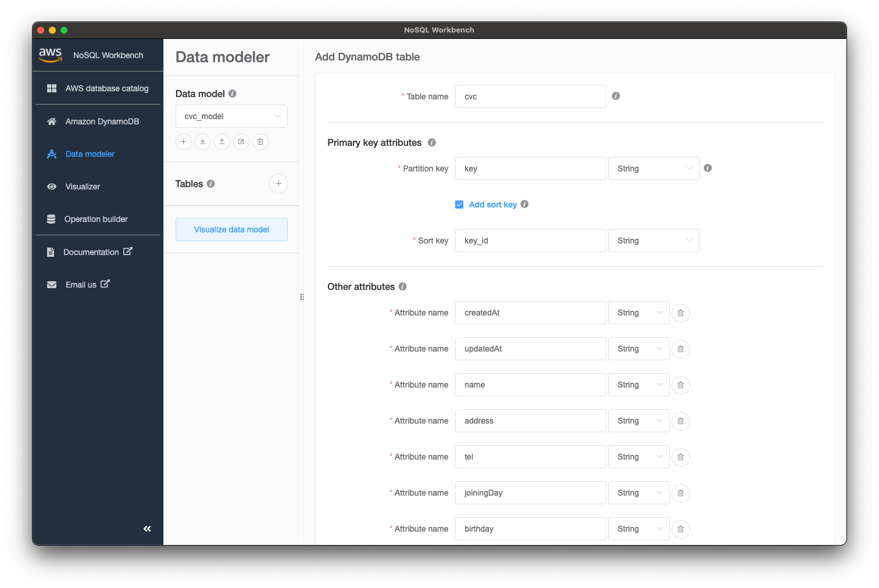Click the Visualize data model button
The image size is (879, 588).
[x=231, y=230]
